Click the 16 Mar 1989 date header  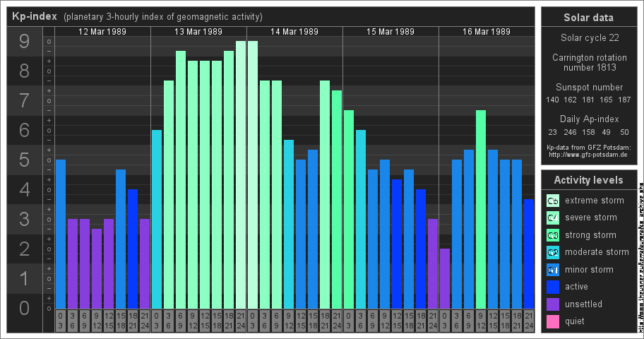487,32
